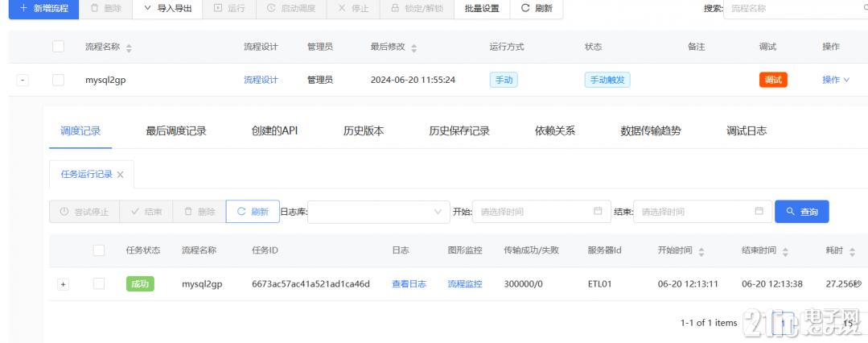Sort task records by 开始时间
Viewport: 868px width, 343px height.
pyautogui.click(x=701, y=252)
